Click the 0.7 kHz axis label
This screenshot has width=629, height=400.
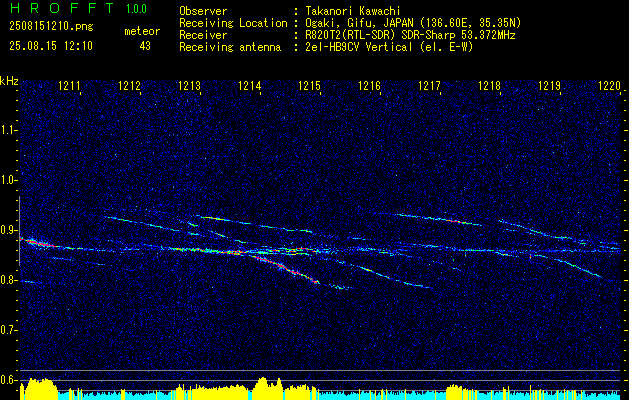coord(8,330)
